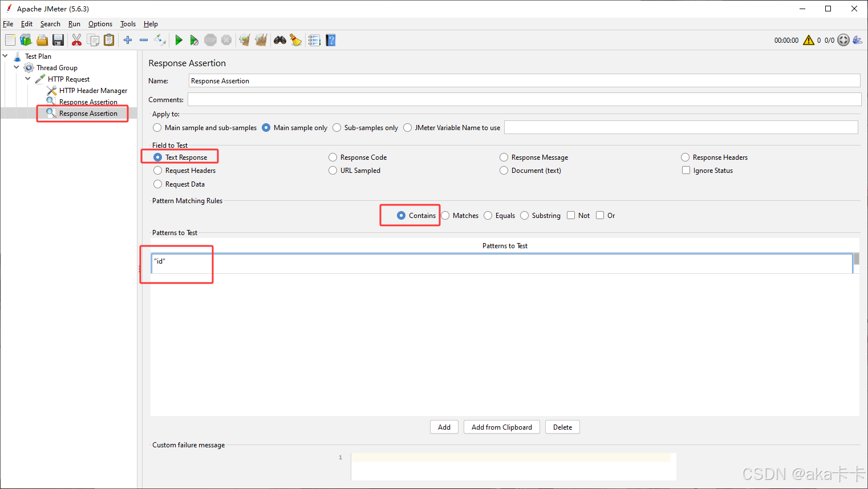Viewport: 868px width, 489px height.
Task: Open the Function Helper list icon
Action: [x=314, y=40]
